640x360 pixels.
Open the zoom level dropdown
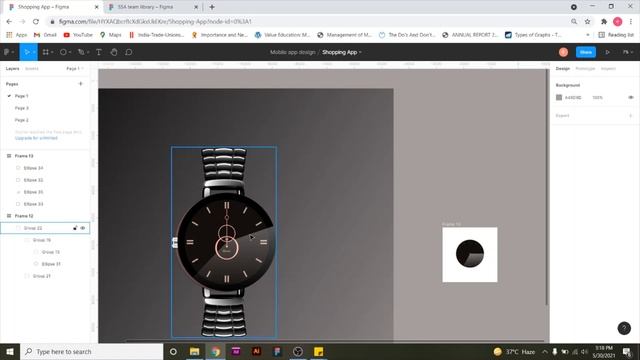pos(627,52)
